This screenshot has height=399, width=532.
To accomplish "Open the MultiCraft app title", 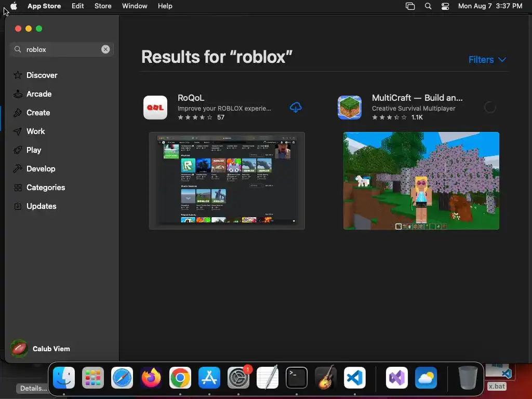I will [417, 98].
